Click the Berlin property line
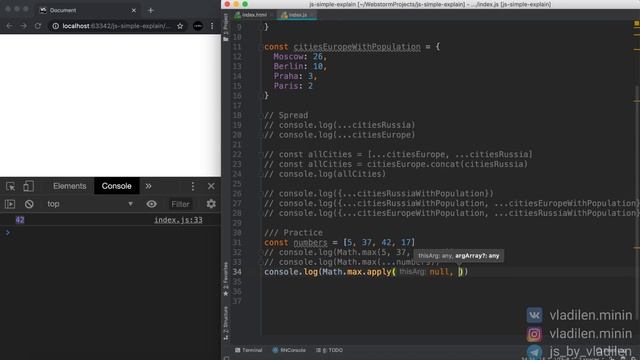The height and width of the screenshot is (360, 640). tap(300, 67)
